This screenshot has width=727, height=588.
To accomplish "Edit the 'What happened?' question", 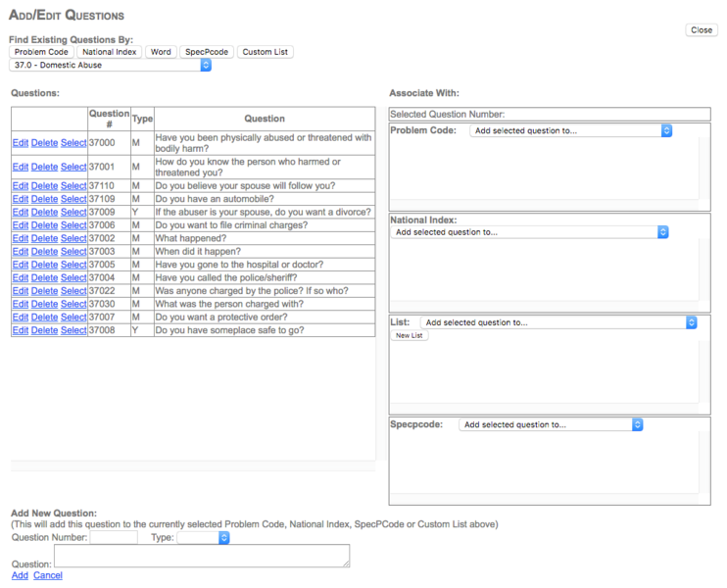I will (x=21, y=238).
